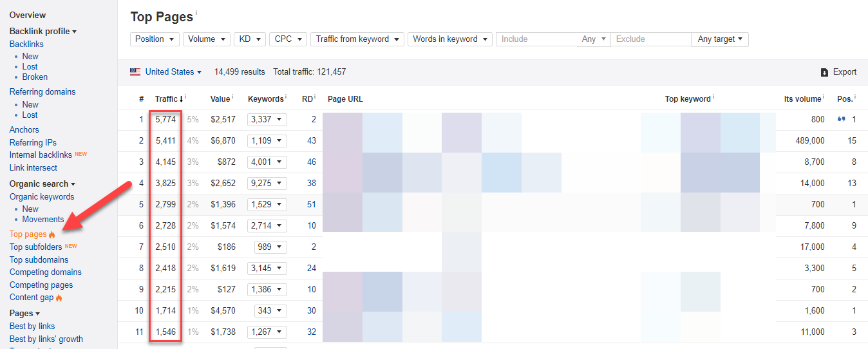Click Total traffic: 121,457 text
868x349 pixels.
click(310, 72)
